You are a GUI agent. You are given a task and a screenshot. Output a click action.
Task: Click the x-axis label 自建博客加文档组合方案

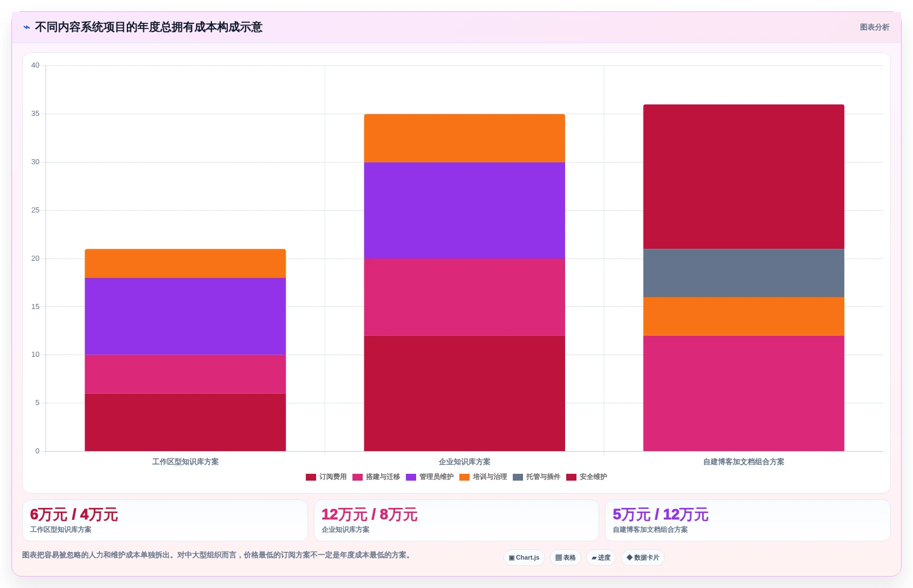744,462
